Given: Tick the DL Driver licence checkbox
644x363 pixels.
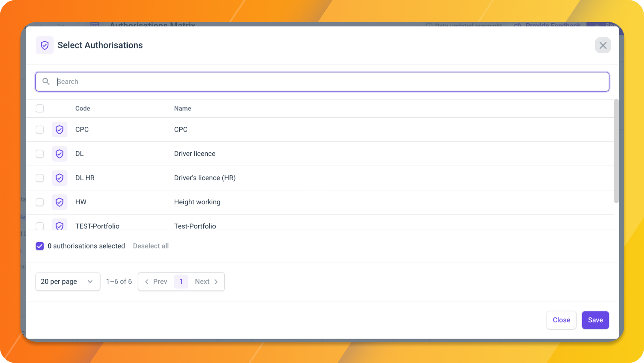Looking at the screenshot, I should (40, 154).
